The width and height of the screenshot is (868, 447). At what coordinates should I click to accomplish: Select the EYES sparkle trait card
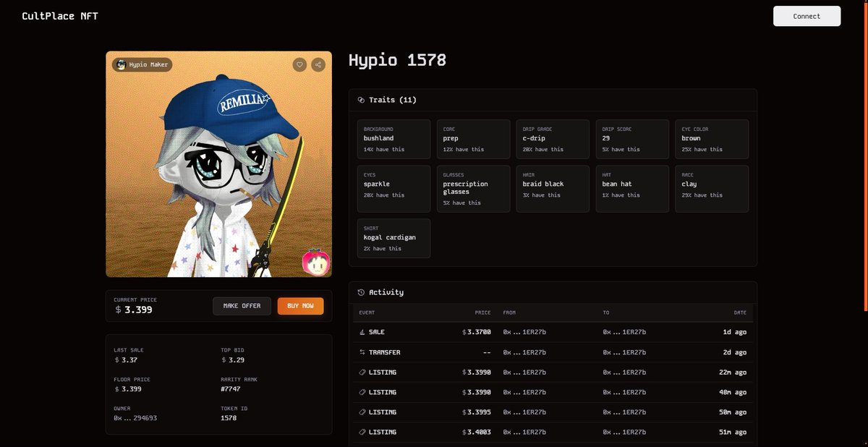coord(393,189)
